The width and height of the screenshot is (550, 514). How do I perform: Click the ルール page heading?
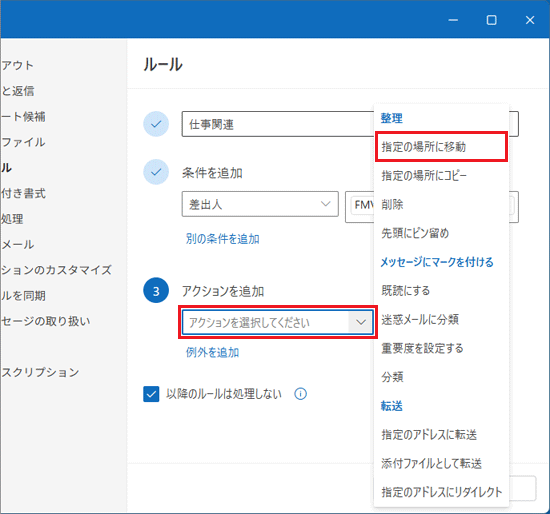(x=163, y=65)
